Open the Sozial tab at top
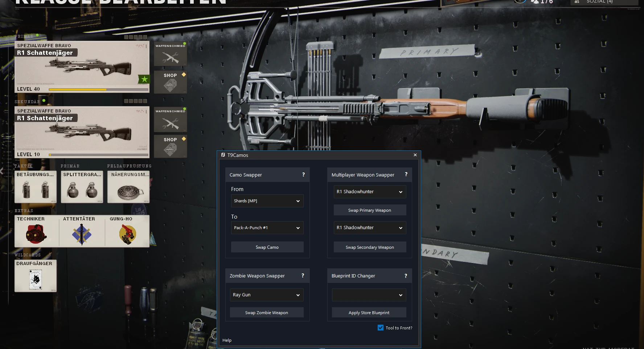 (x=599, y=2)
